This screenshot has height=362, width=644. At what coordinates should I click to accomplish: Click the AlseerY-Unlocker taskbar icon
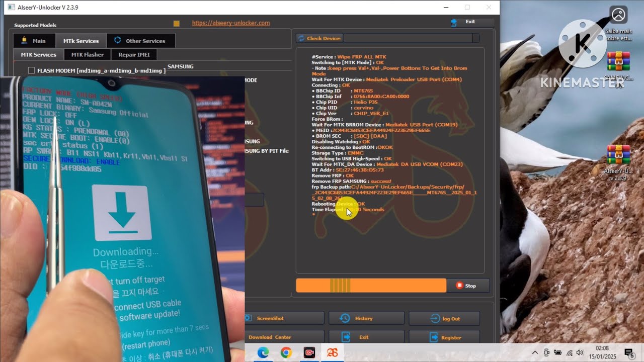click(332, 353)
